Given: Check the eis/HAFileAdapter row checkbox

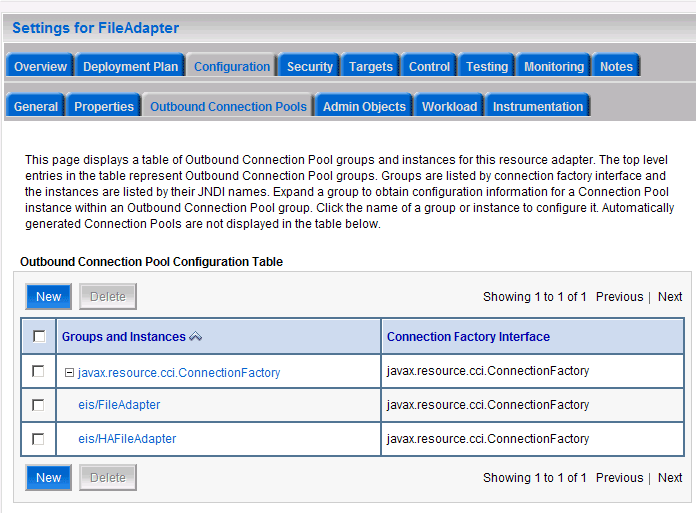Looking at the screenshot, I should click(x=38, y=439).
